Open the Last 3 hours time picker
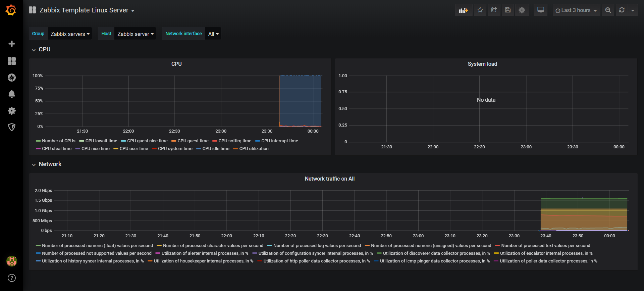 (576, 10)
